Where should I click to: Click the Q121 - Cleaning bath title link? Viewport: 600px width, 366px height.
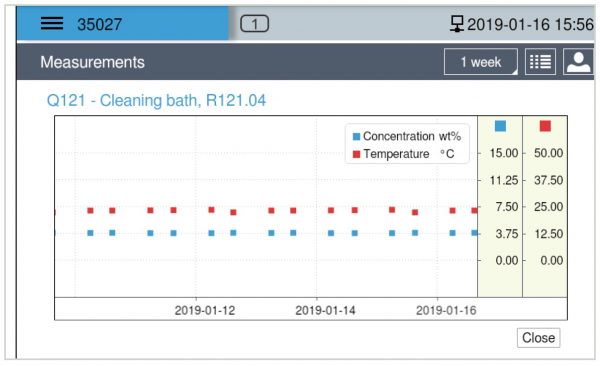[x=156, y=101]
